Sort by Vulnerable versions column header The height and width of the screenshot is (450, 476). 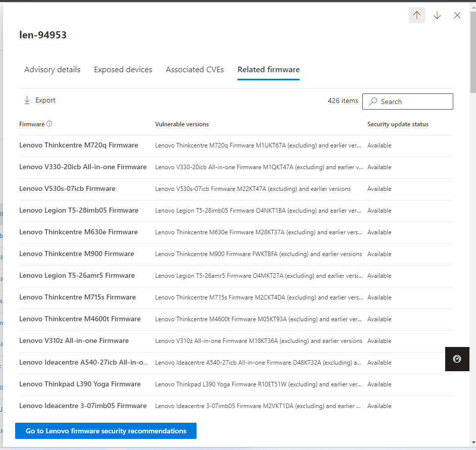pos(182,124)
